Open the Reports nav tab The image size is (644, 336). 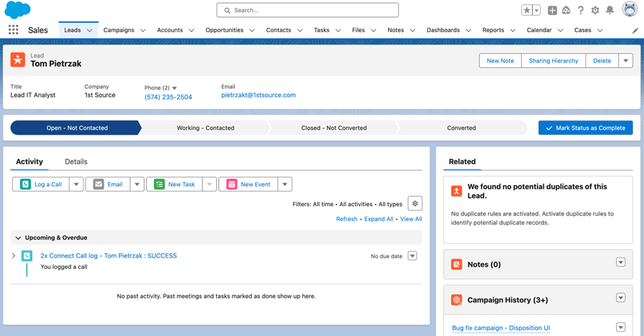(x=493, y=30)
